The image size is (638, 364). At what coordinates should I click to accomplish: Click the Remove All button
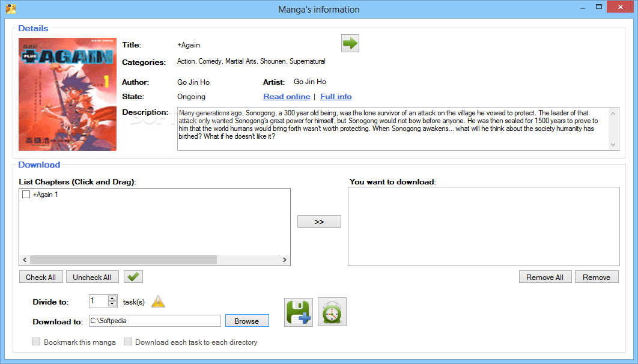(545, 277)
